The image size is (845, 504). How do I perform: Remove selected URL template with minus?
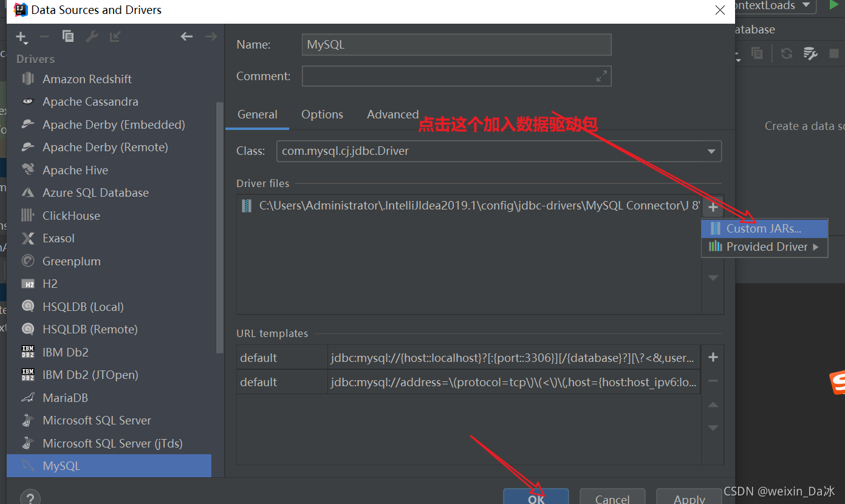[x=713, y=381]
